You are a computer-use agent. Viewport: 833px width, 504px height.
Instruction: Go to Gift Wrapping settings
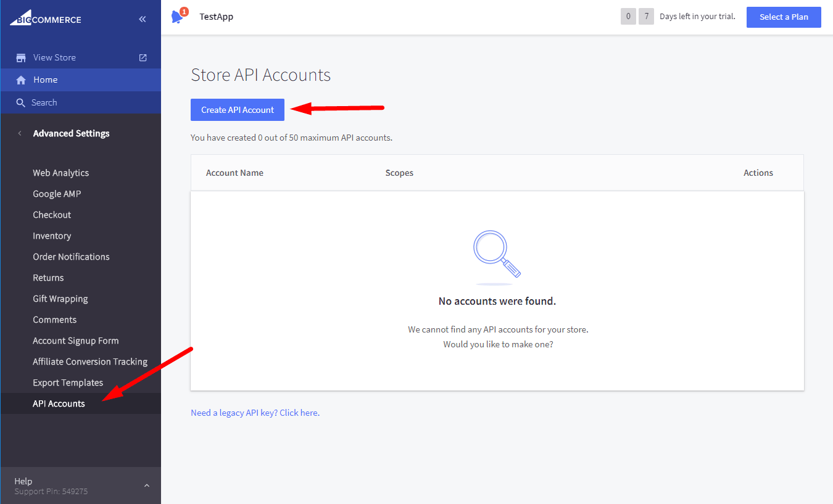click(x=60, y=299)
